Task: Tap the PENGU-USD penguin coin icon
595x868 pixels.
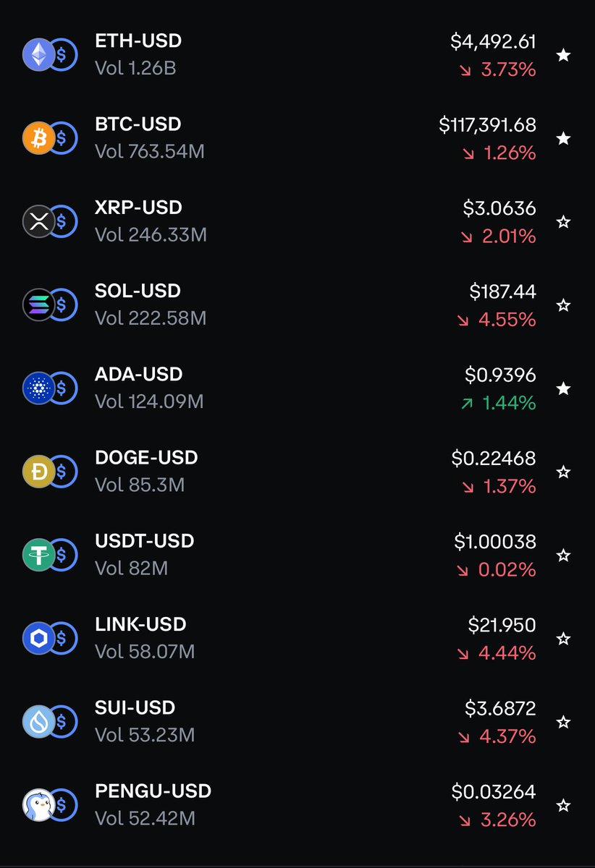Action: (40, 805)
